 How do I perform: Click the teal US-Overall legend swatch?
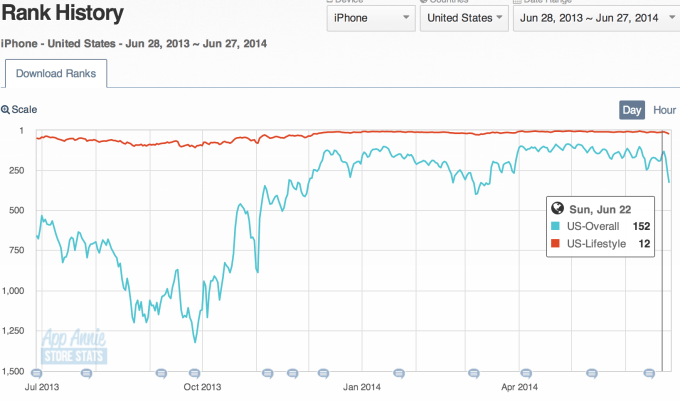click(556, 226)
